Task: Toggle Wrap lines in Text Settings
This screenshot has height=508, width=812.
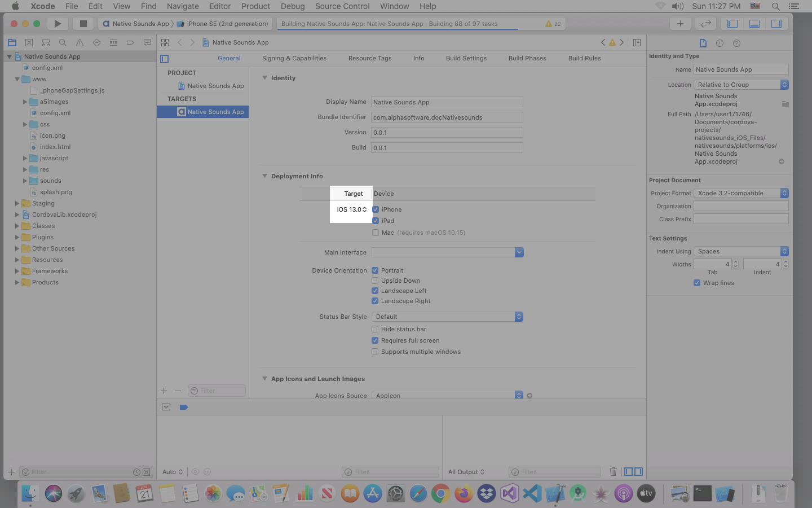Action: coord(697,283)
